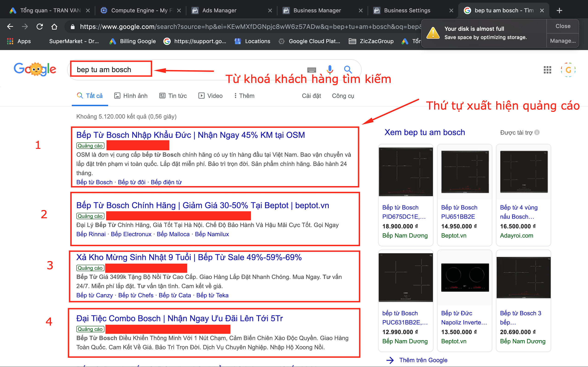Click the Bếp Malloca sitelink

(173, 234)
